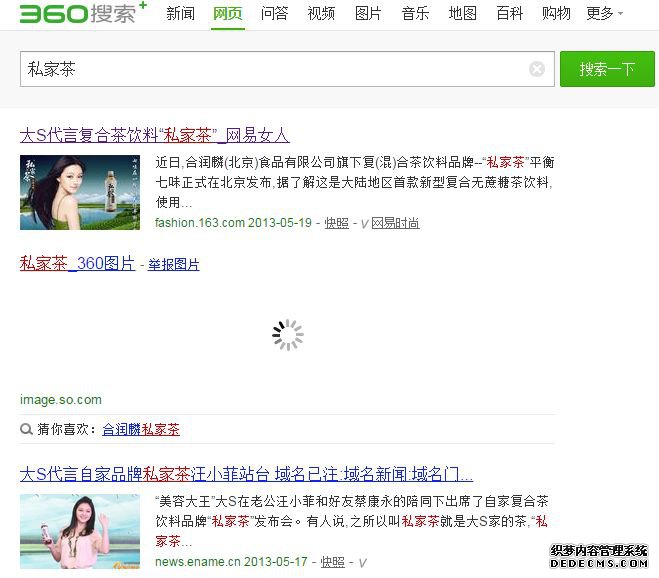Click the V icon after news.ename.cn 快照

pos(363,562)
